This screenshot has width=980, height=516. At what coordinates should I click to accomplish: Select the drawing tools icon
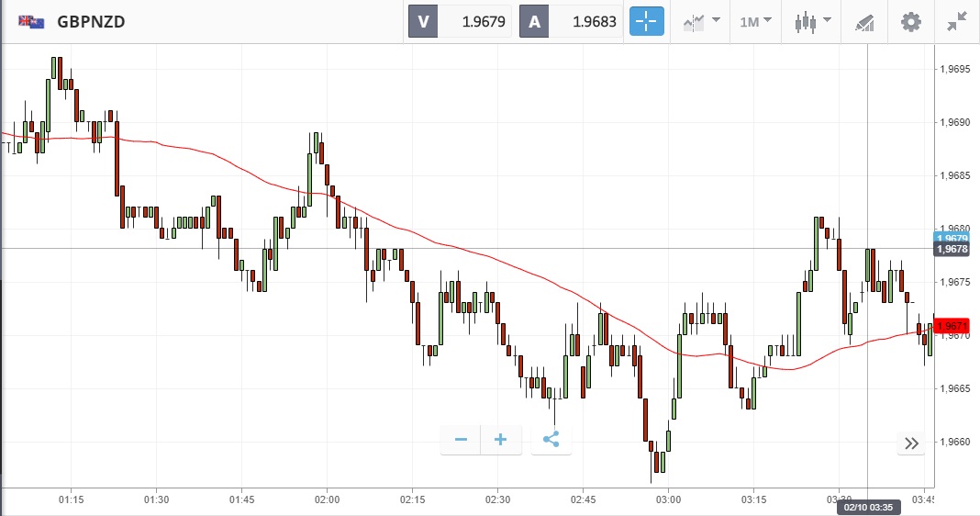864,21
